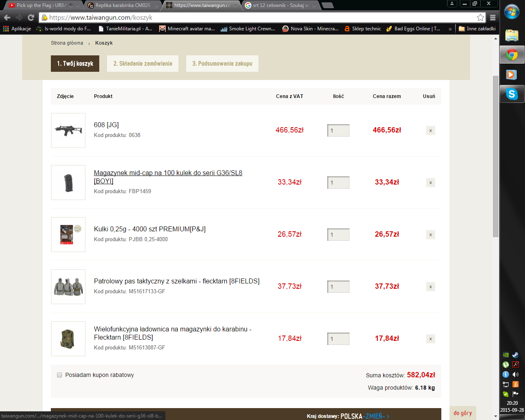This screenshot has height=420, width=525.
Task: Go to the Strona główna breadcrumb
Action: coord(67,43)
